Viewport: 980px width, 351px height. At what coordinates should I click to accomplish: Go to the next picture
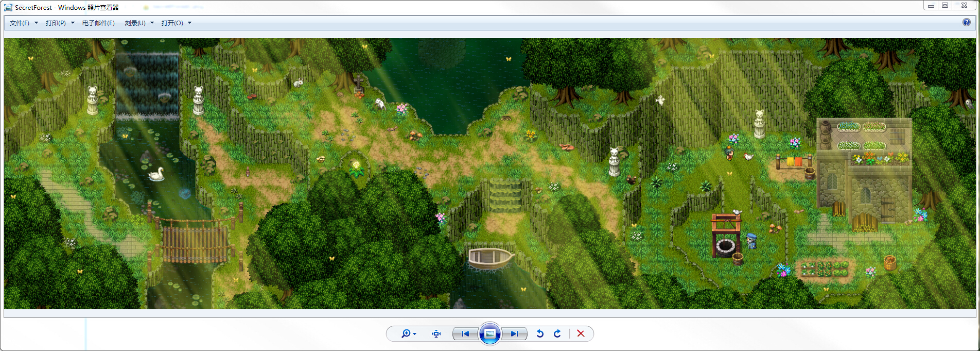(x=515, y=333)
